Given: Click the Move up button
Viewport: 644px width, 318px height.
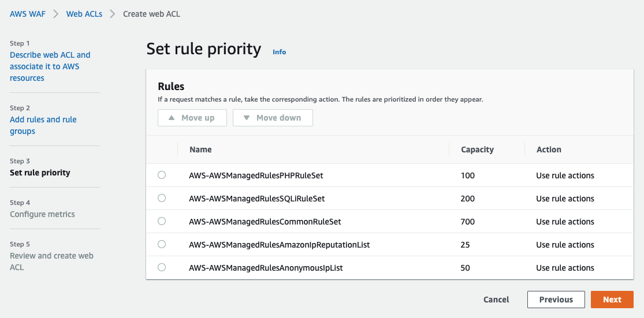Looking at the screenshot, I should coord(192,118).
